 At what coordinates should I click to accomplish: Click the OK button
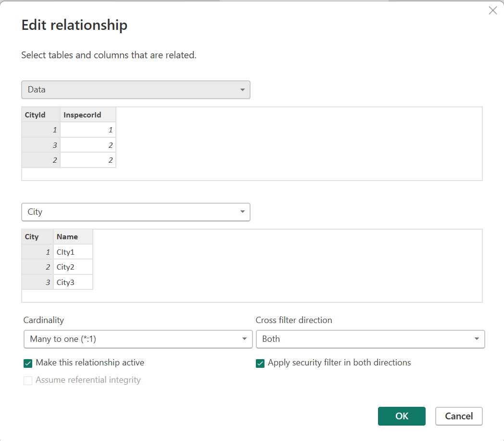402,416
